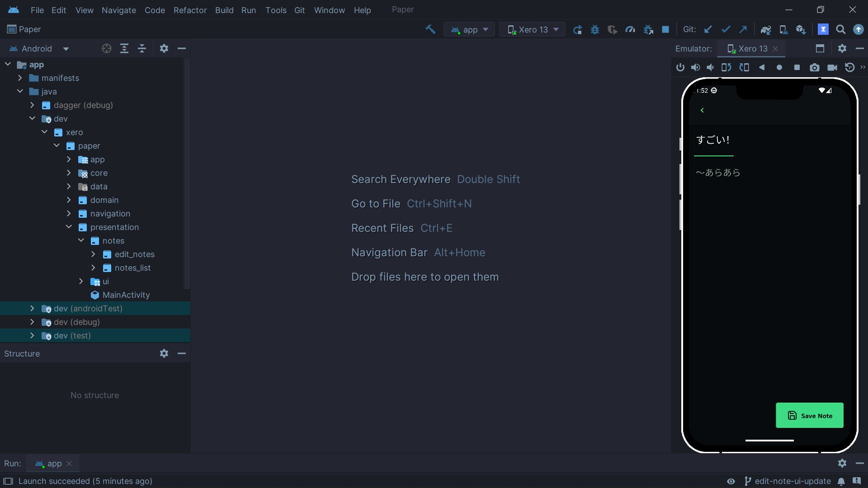Collapse the presentation package
This screenshot has width=868, height=488.
[69, 227]
